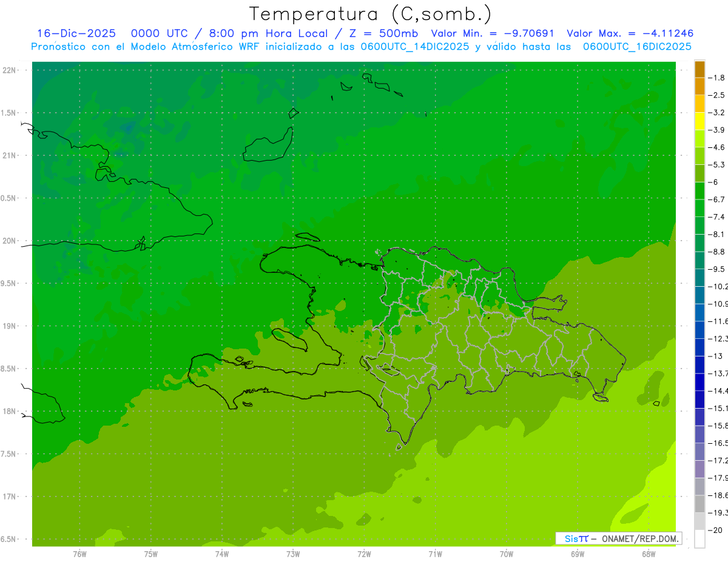
Task: Click the -3.9 value on the color scale
Action: 717,130
